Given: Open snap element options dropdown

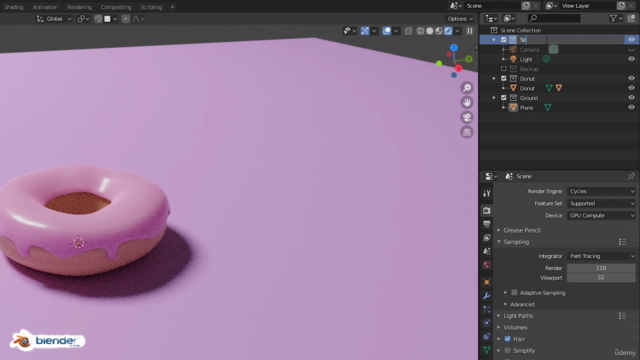Looking at the screenshot, I should point(111,19).
